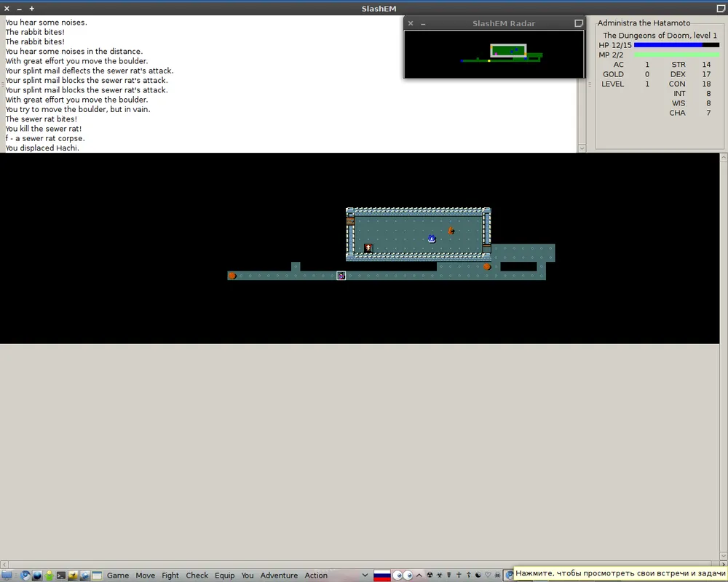Click the blue fountain in the room

click(x=432, y=239)
